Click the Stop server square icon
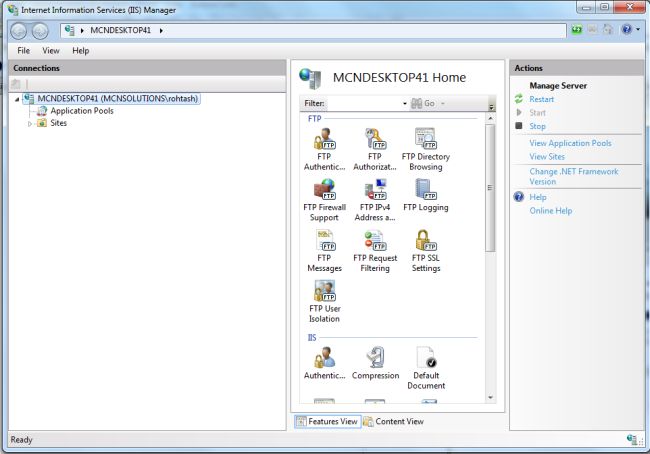The height and width of the screenshot is (454, 650). (519, 125)
